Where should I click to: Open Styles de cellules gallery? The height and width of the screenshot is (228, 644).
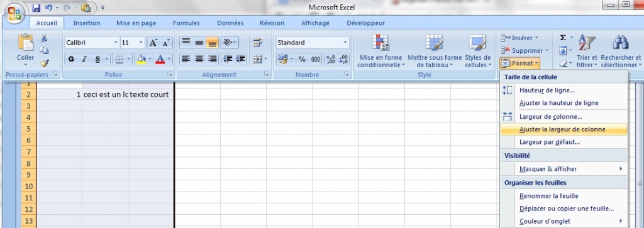click(x=478, y=51)
